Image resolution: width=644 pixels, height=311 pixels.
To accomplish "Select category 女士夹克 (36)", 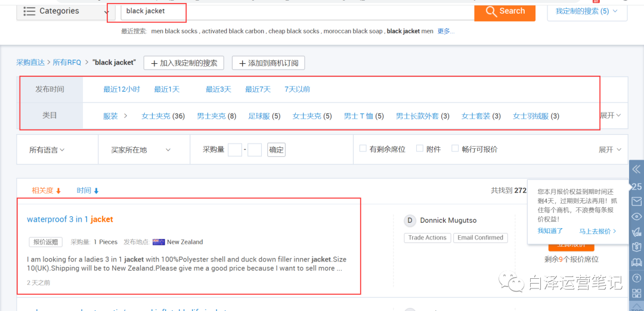I will pos(163,116).
